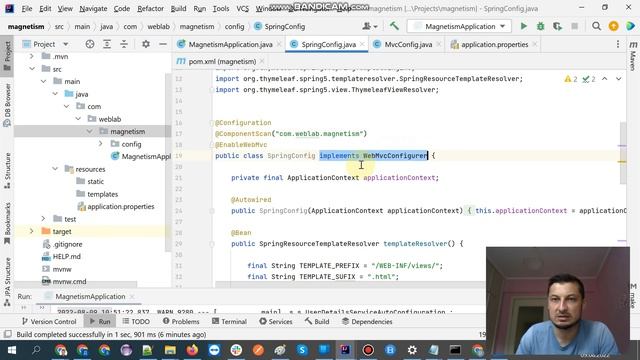Click the warnings count indicator
This screenshot has height=360, width=640.
571,79
